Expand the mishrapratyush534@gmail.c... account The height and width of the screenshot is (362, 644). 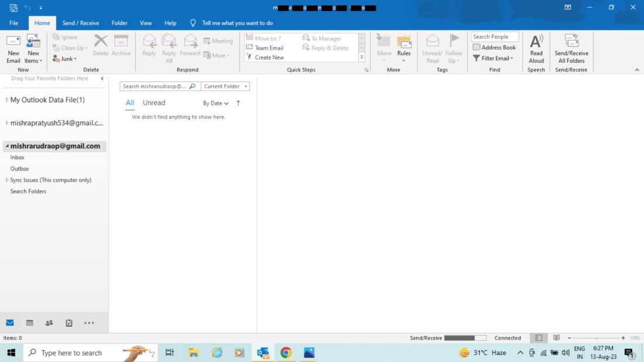pyautogui.click(x=6, y=123)
